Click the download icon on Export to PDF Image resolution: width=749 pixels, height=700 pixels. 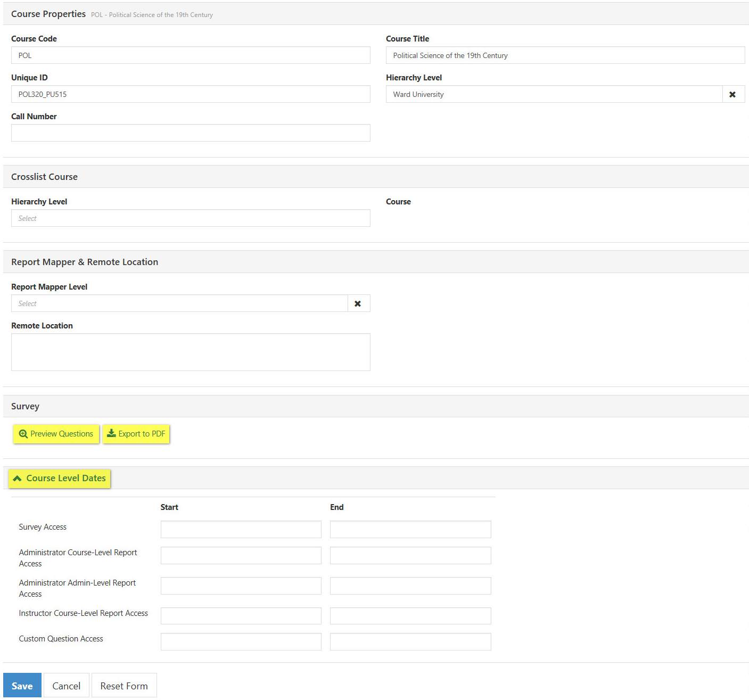[x=111, y=433]
